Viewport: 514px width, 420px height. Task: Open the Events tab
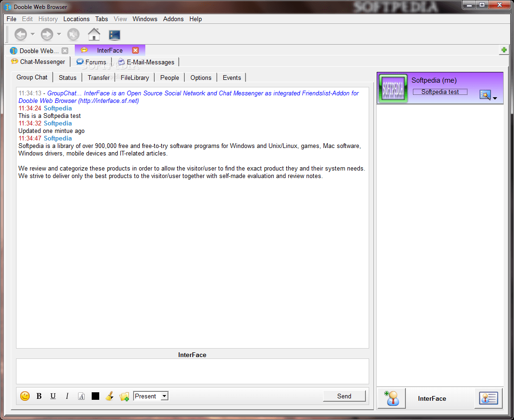232,78
